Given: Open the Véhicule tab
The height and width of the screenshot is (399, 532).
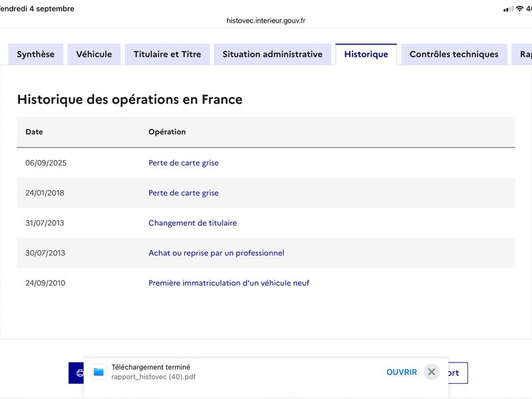Looking at the screenshot, I should (94, 55).
